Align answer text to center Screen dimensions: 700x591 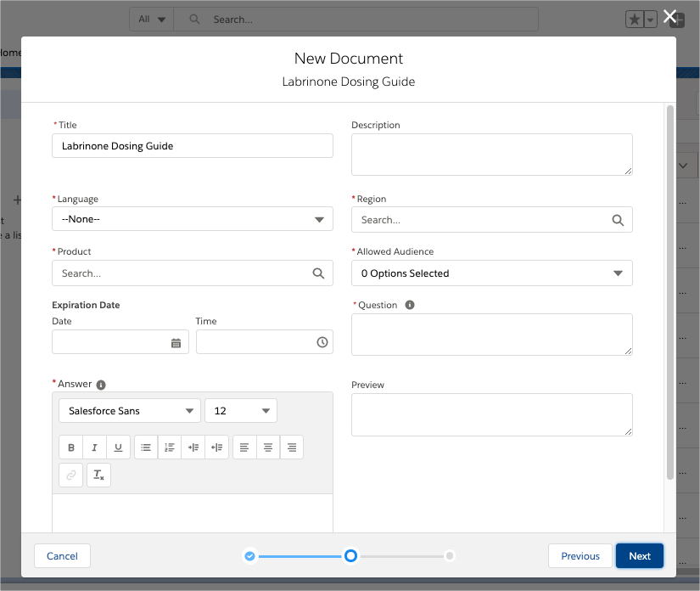[x=268, y=447]
